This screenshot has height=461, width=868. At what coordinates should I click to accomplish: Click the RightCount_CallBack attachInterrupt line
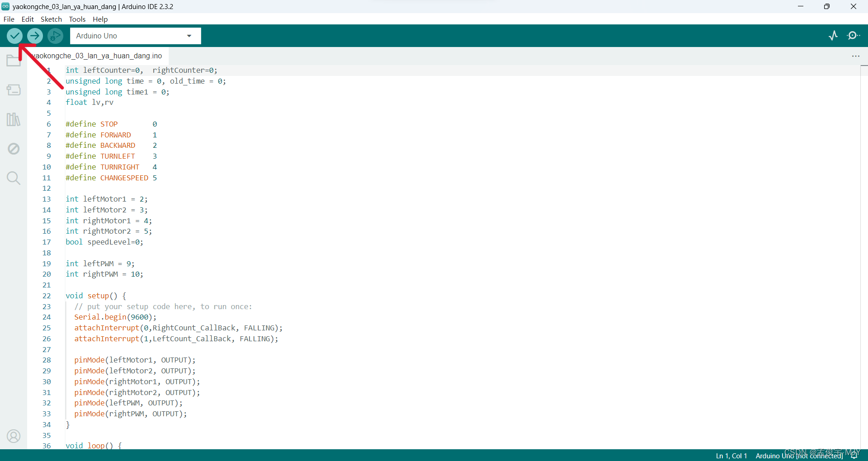tap(179, 328)
